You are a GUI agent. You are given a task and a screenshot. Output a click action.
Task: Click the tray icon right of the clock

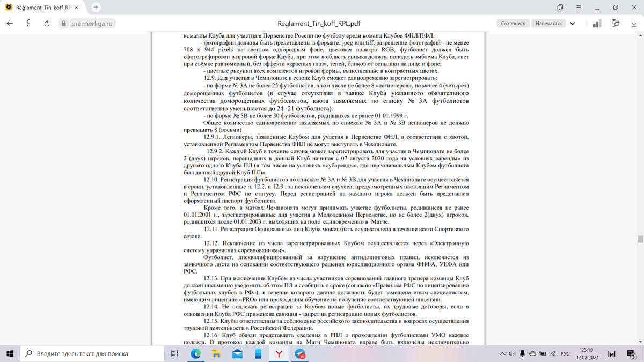click(611, 354)
